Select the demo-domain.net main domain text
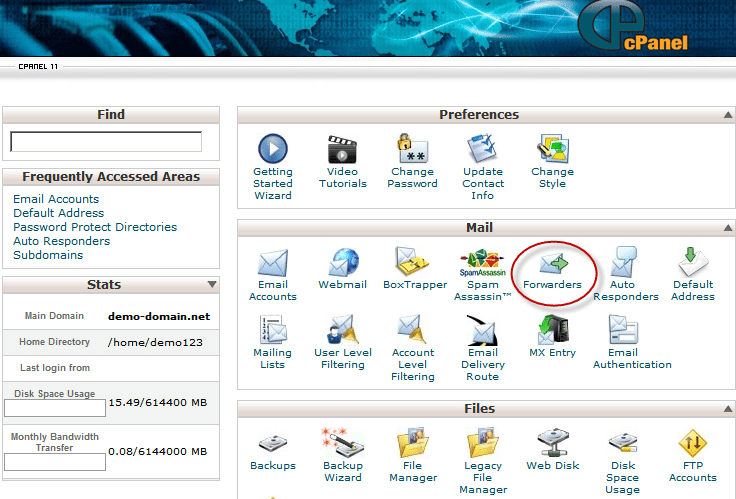Image resolution: width=736 pixels, height=499 pixels. pos(159,316)
